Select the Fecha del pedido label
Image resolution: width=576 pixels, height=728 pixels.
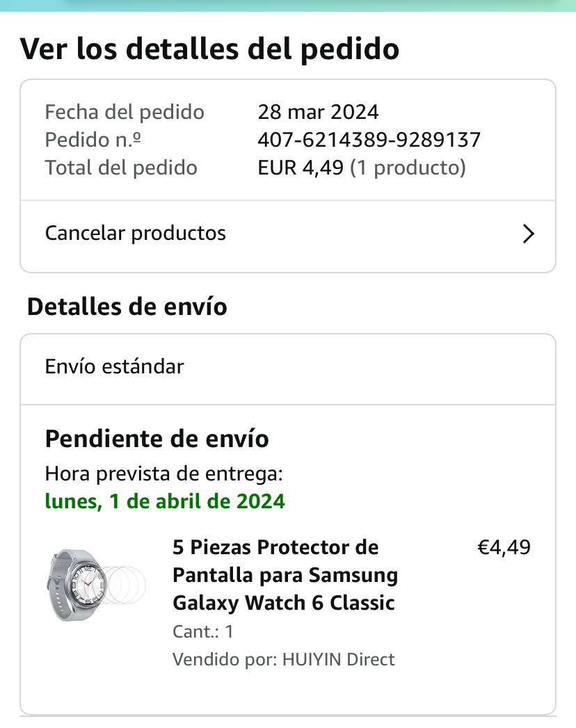[125, 112]
